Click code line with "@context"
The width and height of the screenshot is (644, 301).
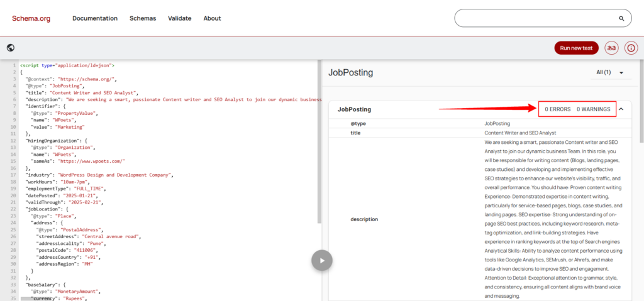click(72, 79)
